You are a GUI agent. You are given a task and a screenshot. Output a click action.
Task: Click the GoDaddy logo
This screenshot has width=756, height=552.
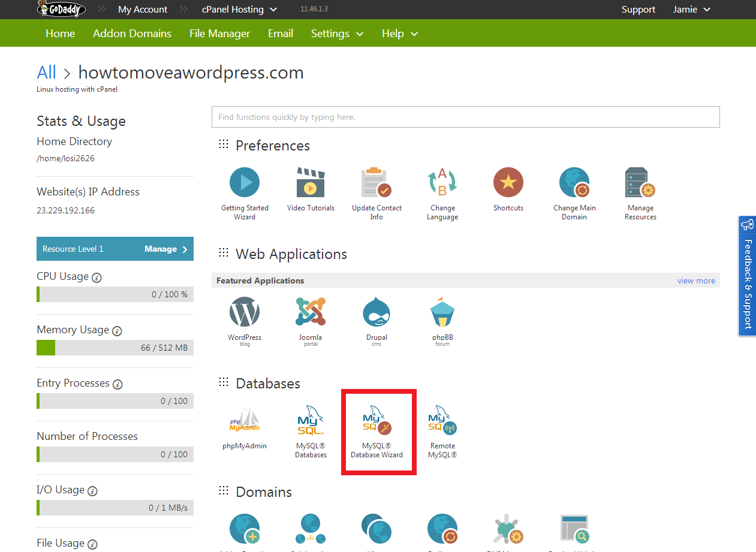[x=61, y=8]
